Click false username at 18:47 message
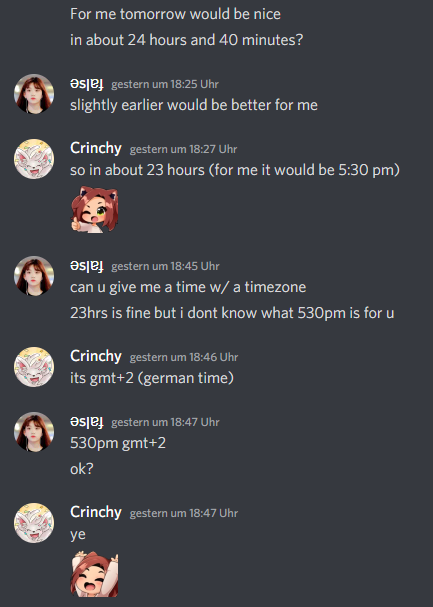This screenshot has width=433, height=607. (87, 422)
